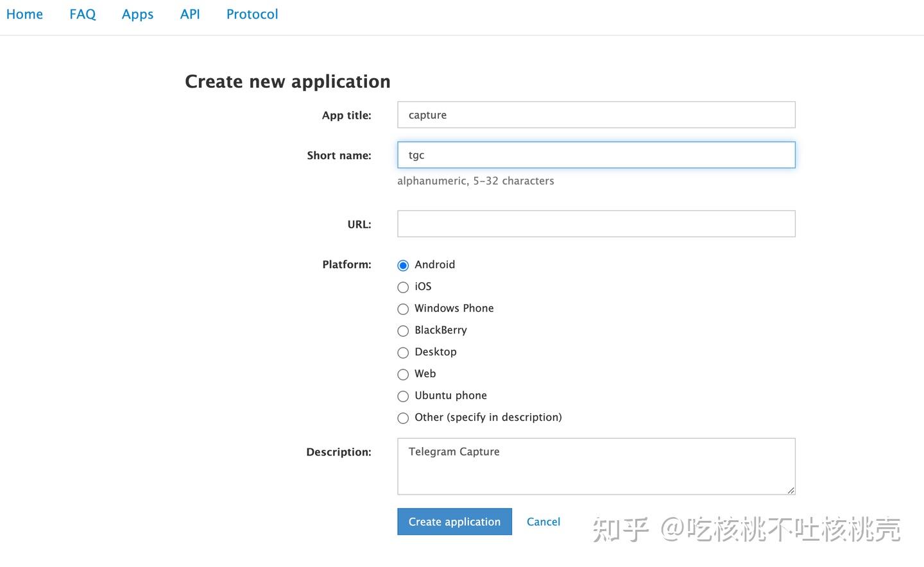Choose BlackBerry as platform
Image resolution: width=924 pixels, height=567 pixels.
point(403,330)
